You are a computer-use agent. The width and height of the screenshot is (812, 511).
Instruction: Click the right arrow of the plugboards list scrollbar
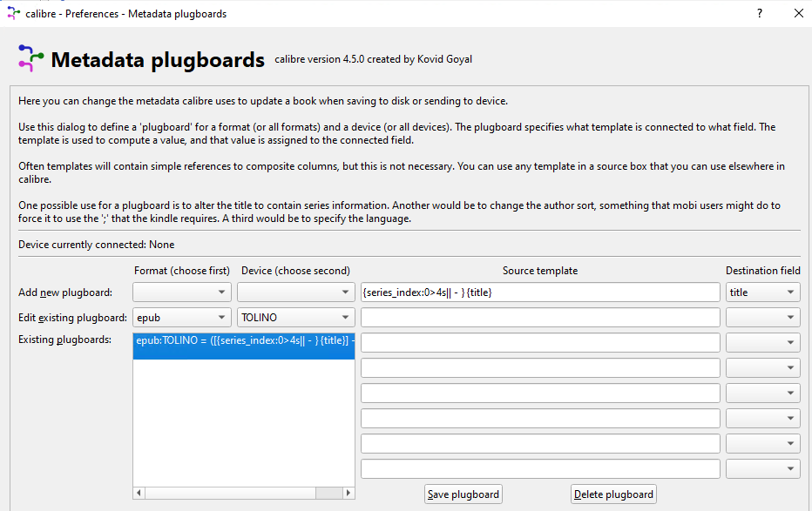pyautogui.click(x=348, y=493)
